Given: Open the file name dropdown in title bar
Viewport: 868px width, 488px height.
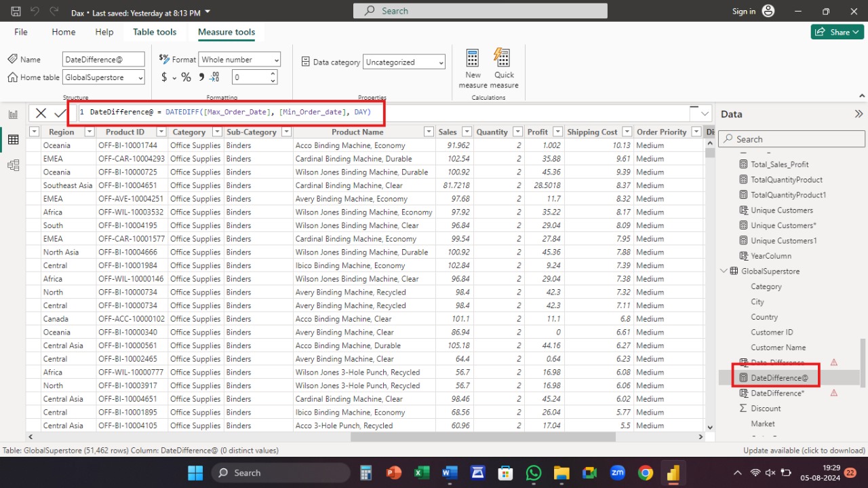Looking at the screenshot, I should [x=208, y=12].
